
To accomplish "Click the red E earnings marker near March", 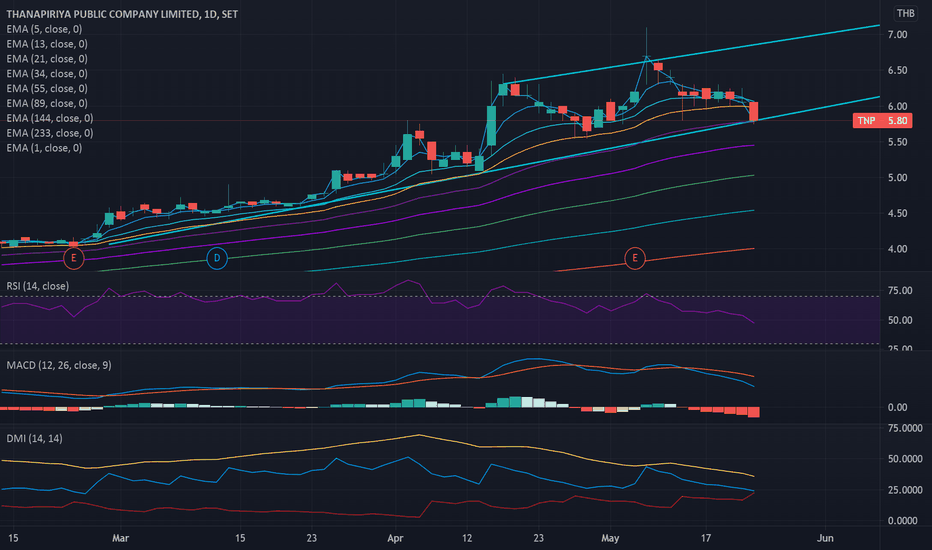I will click(74, 258).
